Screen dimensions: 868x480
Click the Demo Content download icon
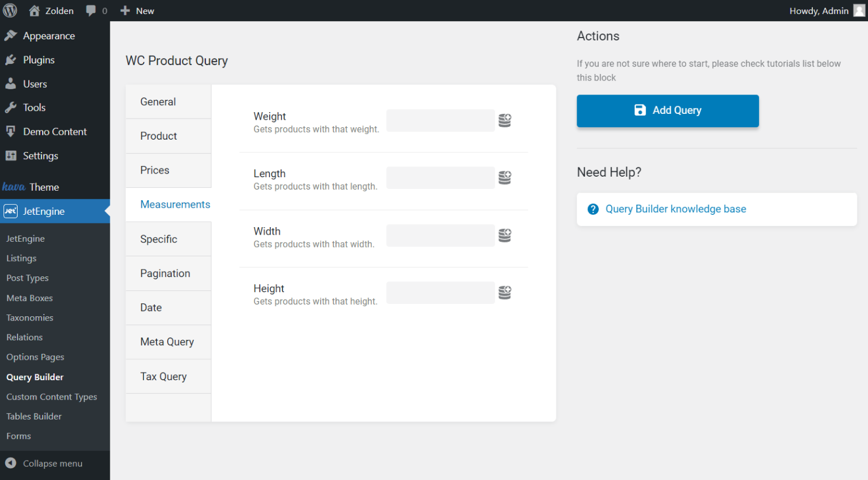coord(11,131)
